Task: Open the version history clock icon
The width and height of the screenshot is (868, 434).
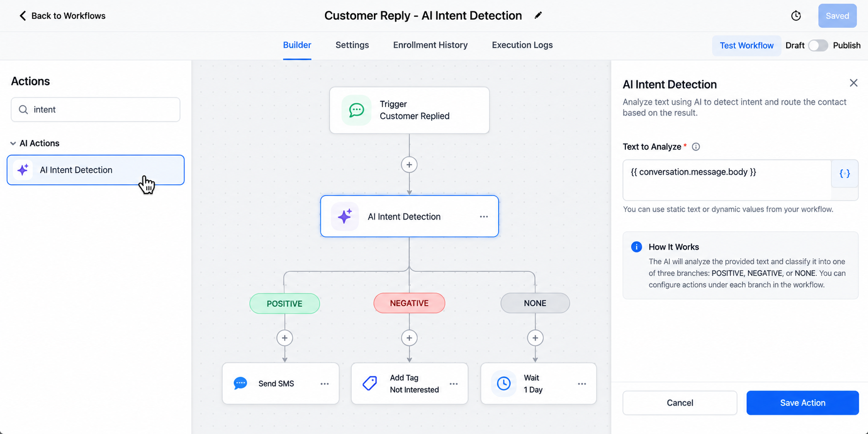Action: coord(796,16)
